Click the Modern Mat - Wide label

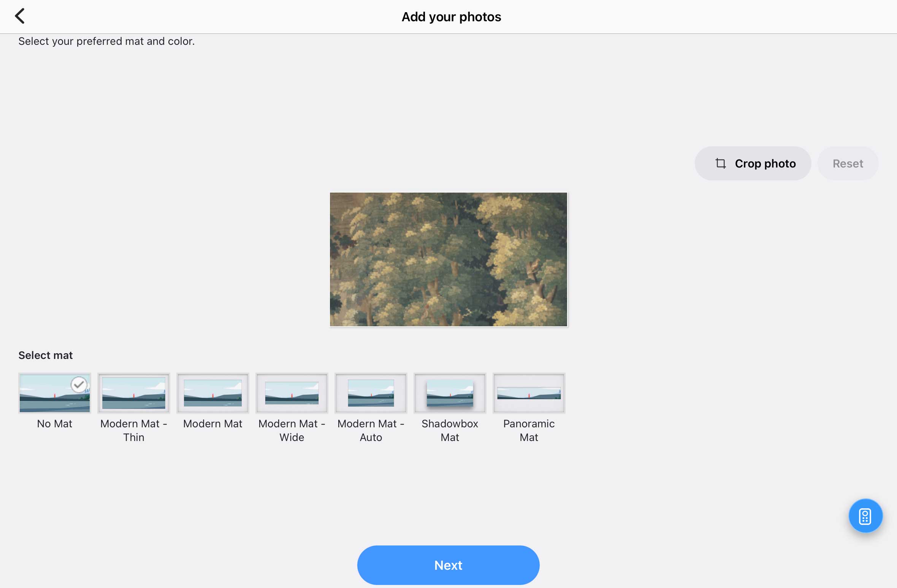[292, 430]
